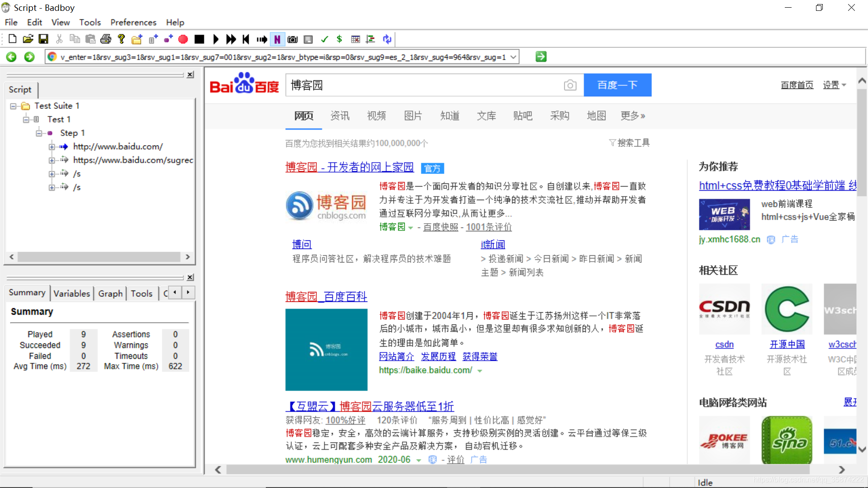Click the green Go arrow beside URL bar
The image size is (868, 488).
point(541,57)
